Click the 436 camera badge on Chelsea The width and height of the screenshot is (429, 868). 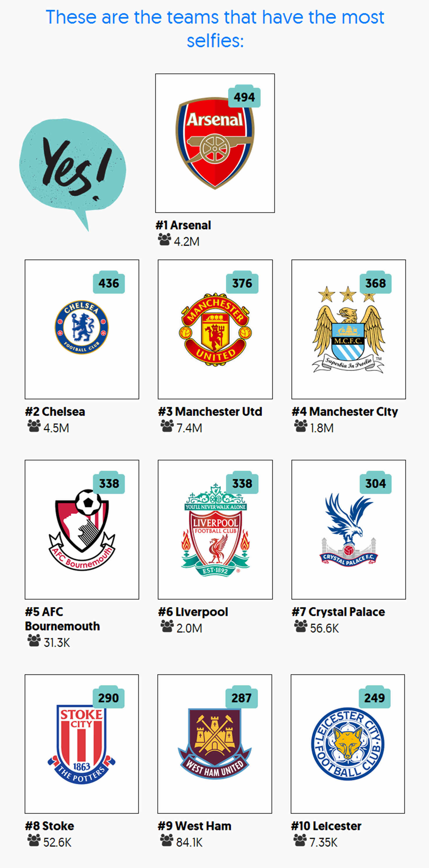(x=108, y=283)
